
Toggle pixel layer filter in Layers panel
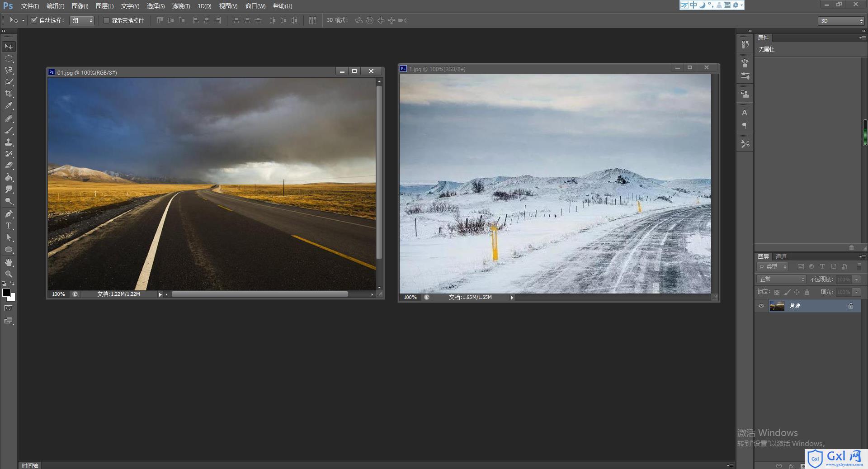tap(801, 267)
